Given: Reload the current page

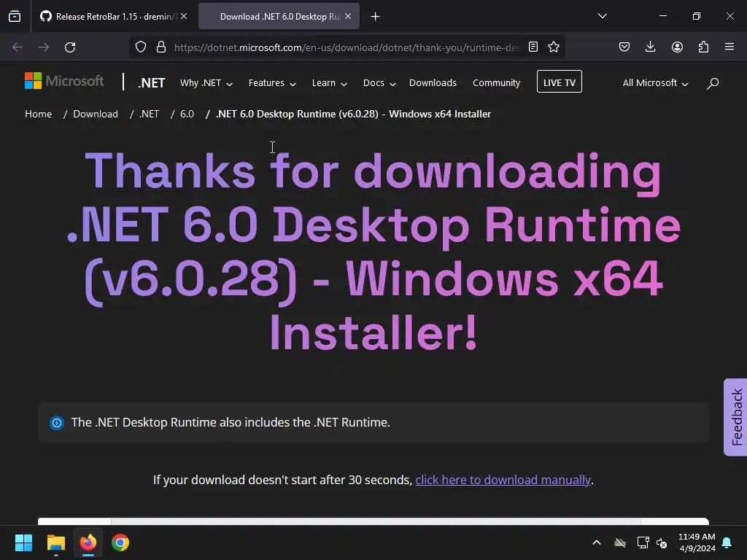Looking at the screenshot, I should pos(70,47).
